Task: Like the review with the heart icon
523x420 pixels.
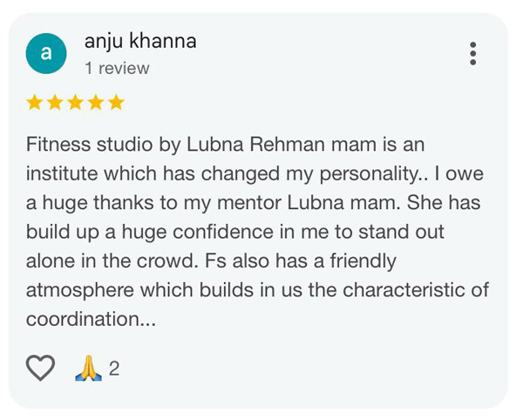Action: coord(40,369)
